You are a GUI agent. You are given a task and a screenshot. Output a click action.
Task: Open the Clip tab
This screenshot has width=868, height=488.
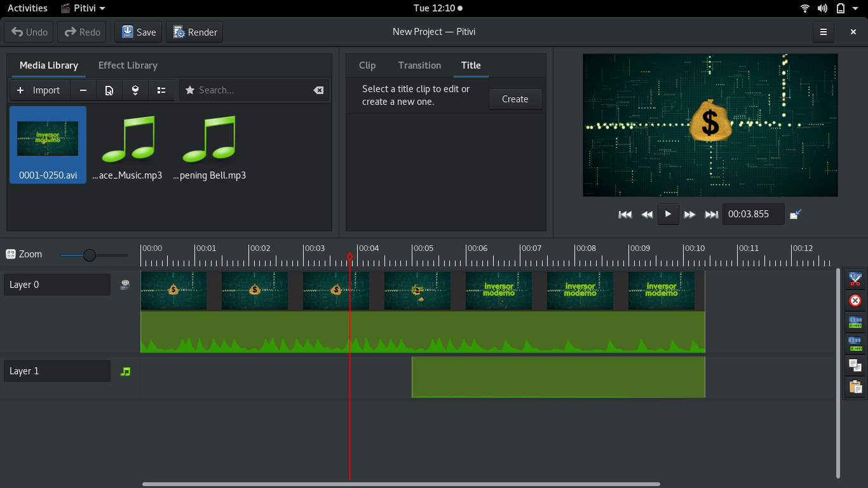[367, 65]
